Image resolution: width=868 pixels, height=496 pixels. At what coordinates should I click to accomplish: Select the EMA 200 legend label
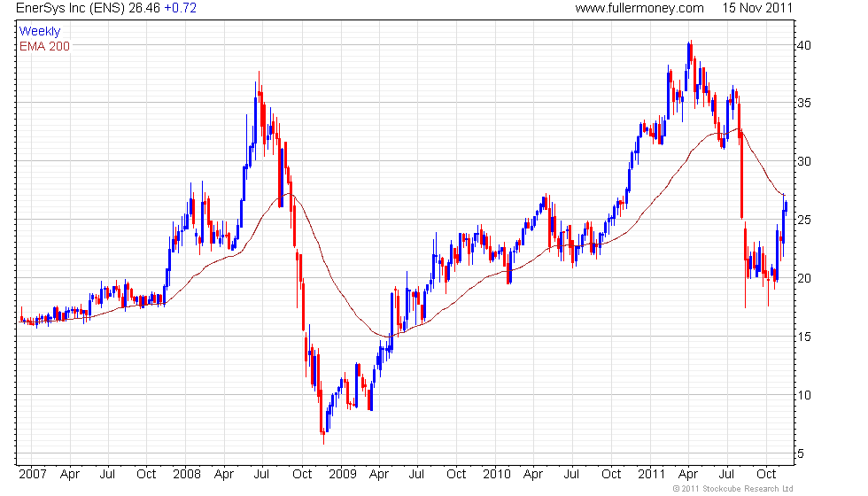pyautogui.click(x=45, y=46)
